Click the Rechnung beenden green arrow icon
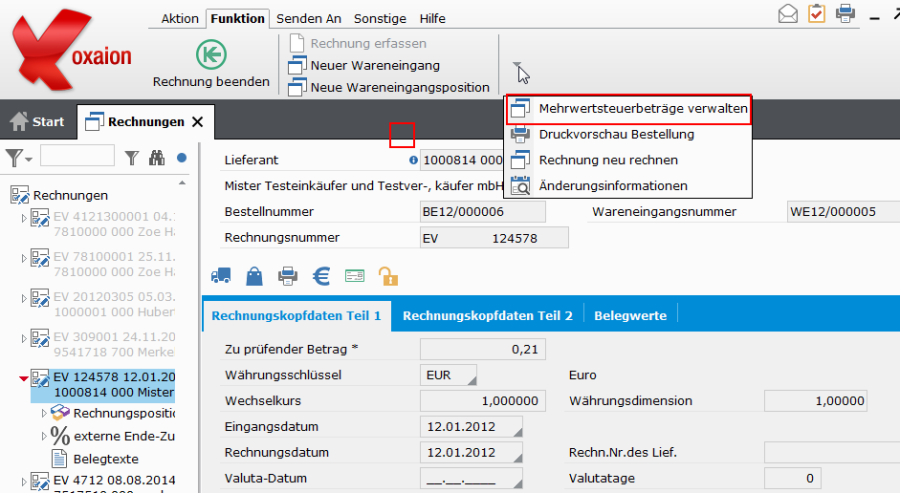The image size is (900, 493). pyautogui.click(x=211, y=55)
